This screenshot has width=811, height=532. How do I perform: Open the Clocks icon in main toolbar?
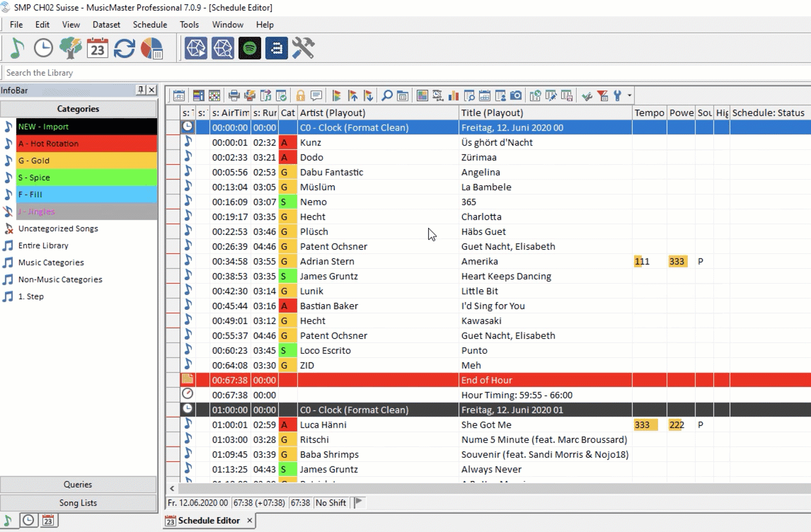(x=43, y=49)
